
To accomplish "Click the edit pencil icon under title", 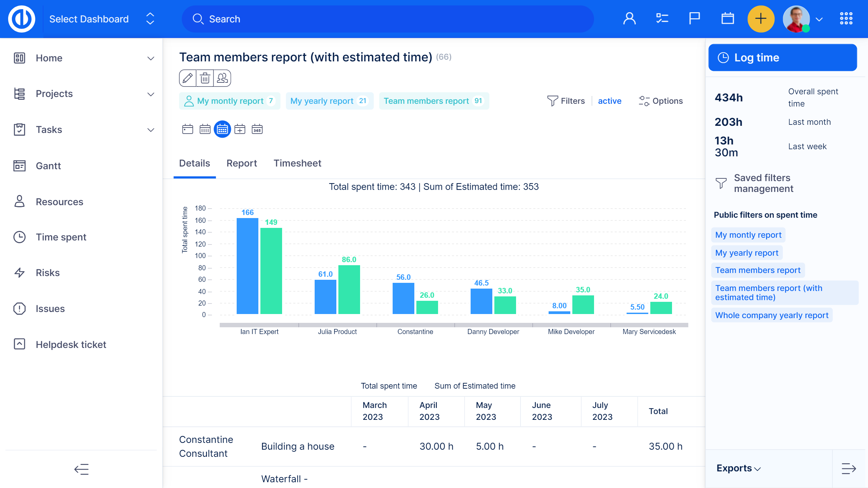I will coord(188,78).
